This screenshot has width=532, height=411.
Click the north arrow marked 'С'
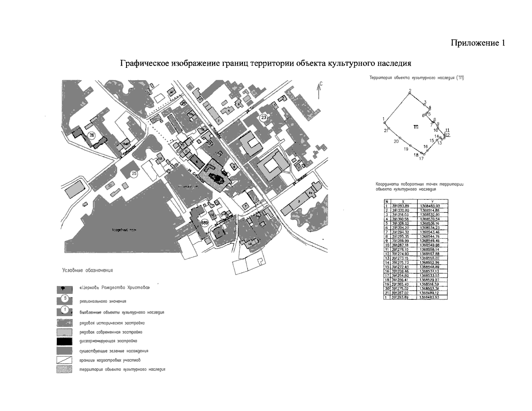pos(319,90)
